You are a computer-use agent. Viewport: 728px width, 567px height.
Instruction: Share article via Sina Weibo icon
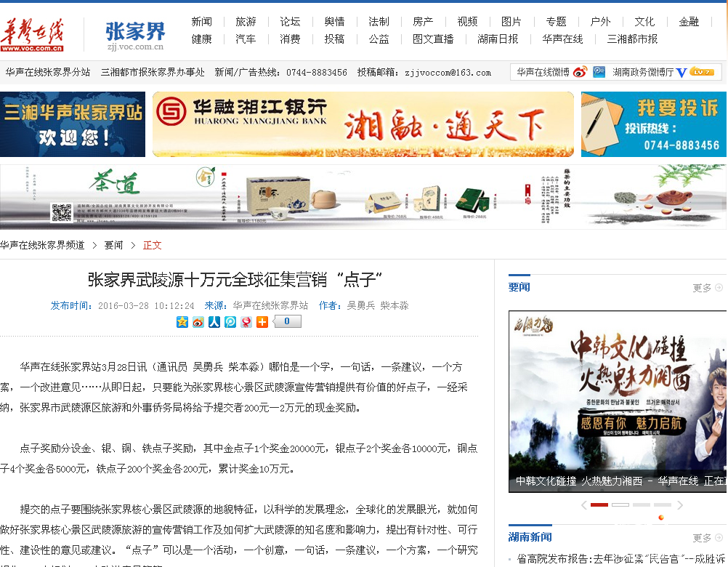click(x=198, y=322)
